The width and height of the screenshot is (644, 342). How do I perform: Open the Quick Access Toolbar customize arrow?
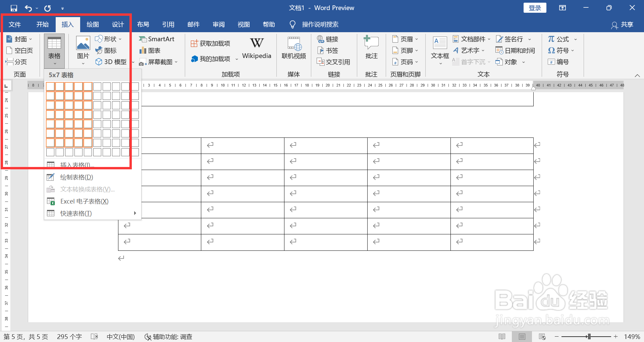(62, 8)
